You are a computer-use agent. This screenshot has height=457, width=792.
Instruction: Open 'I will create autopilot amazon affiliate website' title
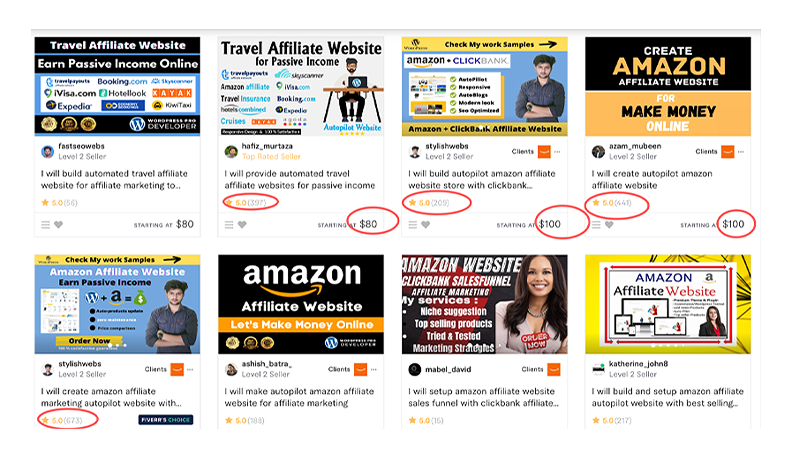click(x=652, y=179)
